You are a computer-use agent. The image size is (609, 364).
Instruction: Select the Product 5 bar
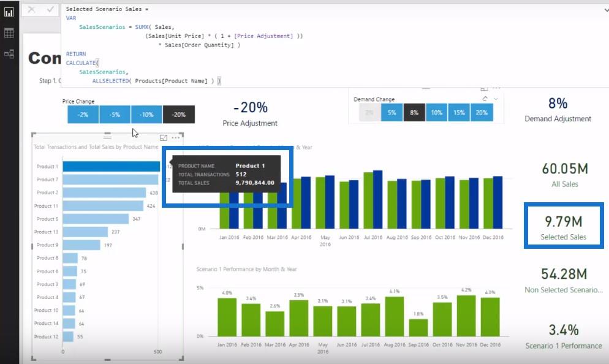click(96, 219)
